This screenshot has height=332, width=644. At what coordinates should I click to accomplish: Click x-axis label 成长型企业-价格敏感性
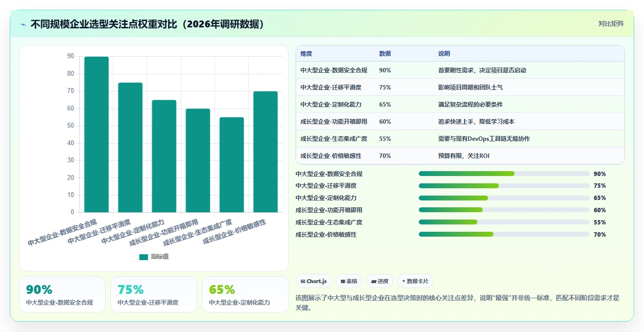coord(235,232)
